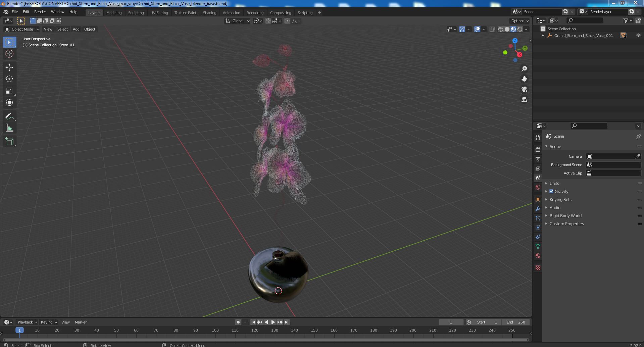Toggle viewport overlays
Viewport: 644px width, 347px height.
[x=477, y=29]
